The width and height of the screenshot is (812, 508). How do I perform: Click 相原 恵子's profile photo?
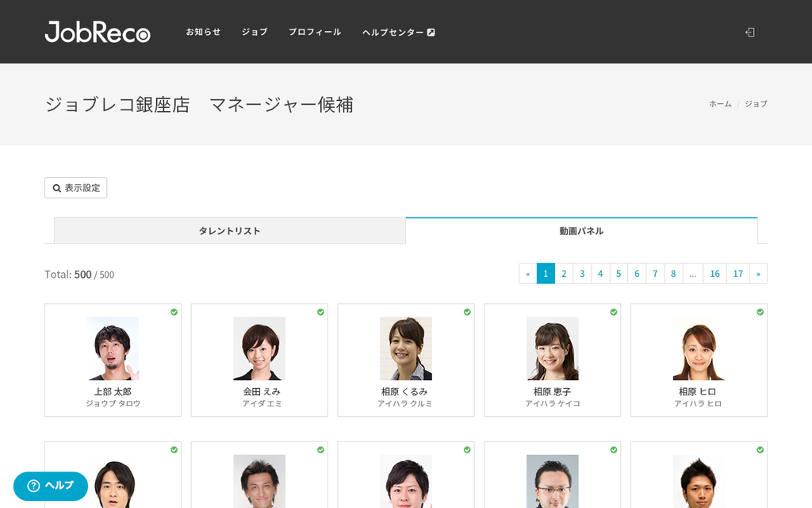coord(553,348)
